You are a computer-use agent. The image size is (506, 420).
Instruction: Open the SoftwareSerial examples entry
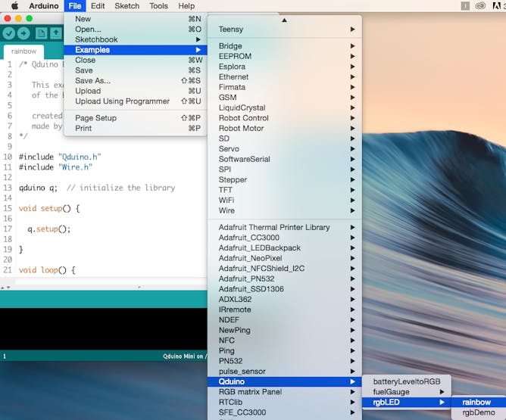point(285,159)
